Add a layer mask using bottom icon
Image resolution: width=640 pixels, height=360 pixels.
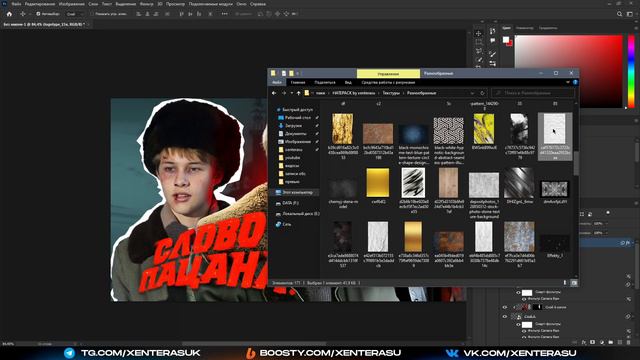(593, 342)
